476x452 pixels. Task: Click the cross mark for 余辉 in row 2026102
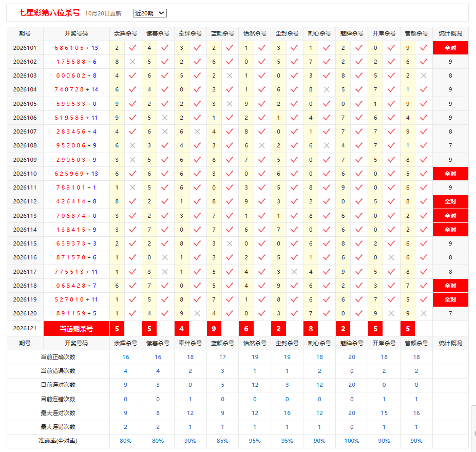132,62
